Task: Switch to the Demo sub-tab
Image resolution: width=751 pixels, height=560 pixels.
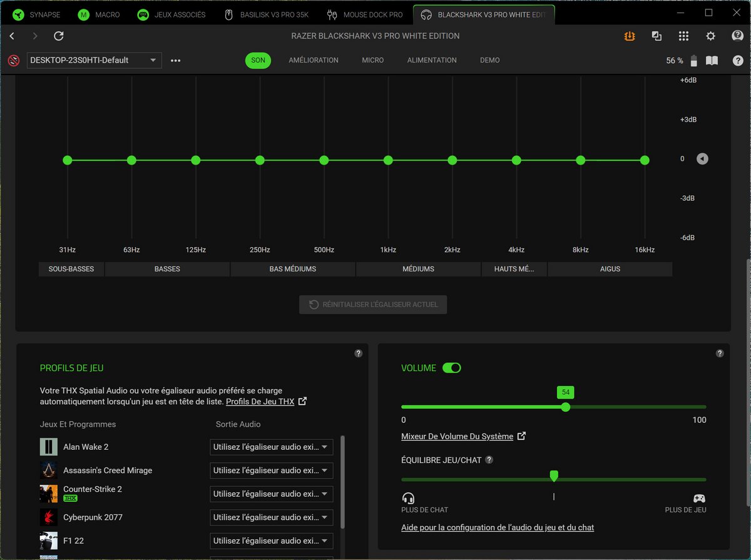Action: (x=490, y=61)
